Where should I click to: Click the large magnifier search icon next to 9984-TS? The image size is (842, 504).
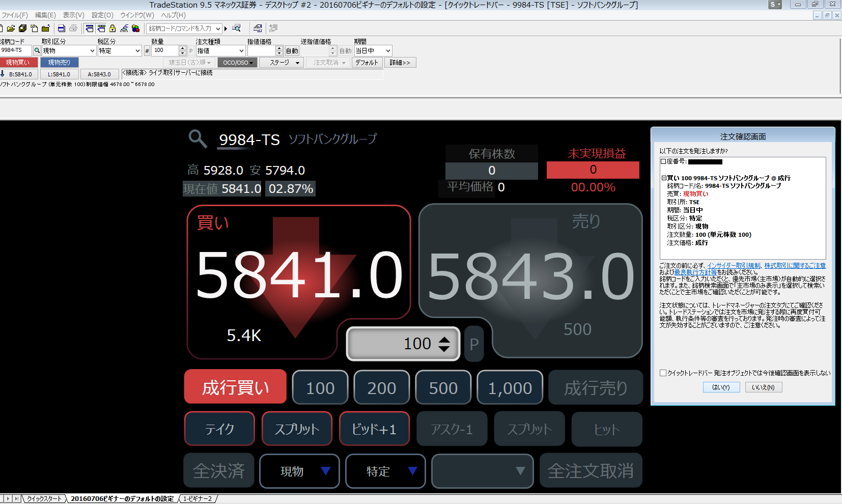(198, 138)
